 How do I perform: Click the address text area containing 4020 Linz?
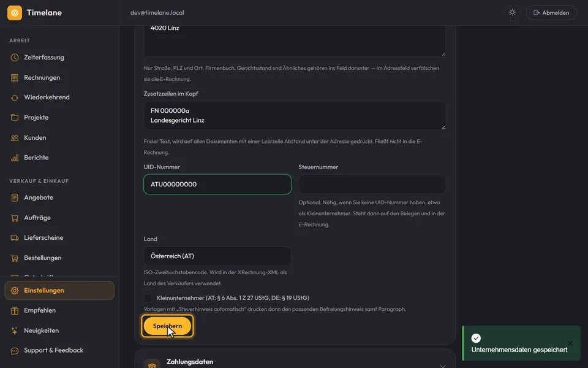click(x=295, y=40)
